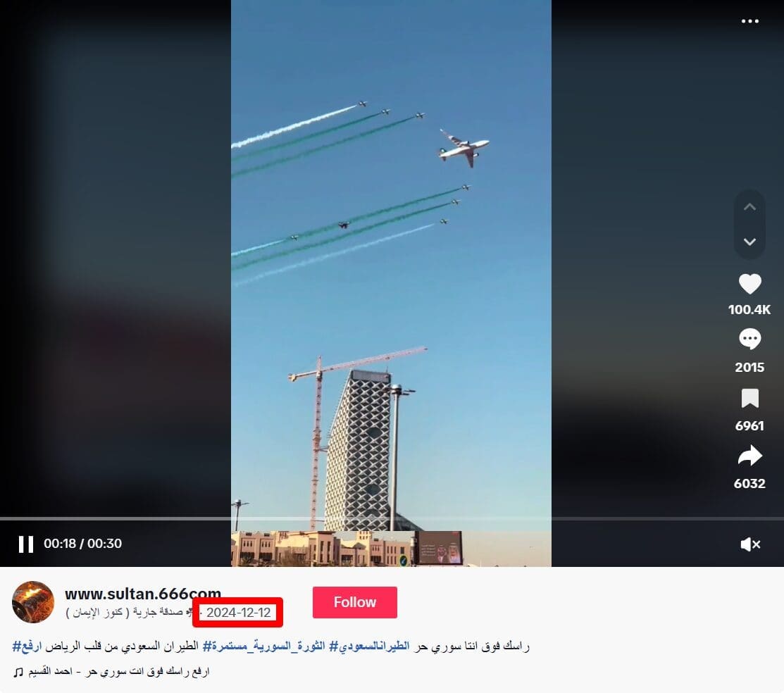Open three-dot more options menu

tap(749, 21)
